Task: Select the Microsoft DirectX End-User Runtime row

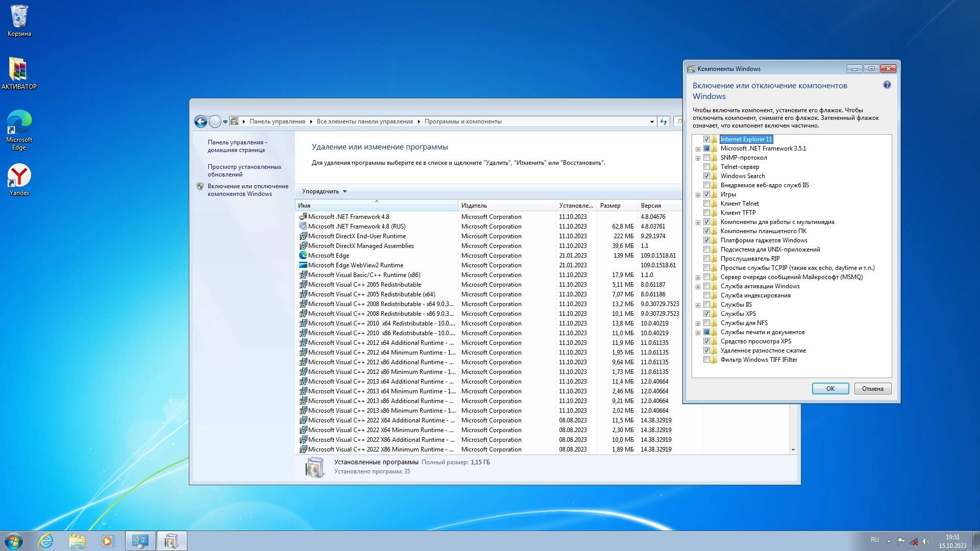Action: 357,236
